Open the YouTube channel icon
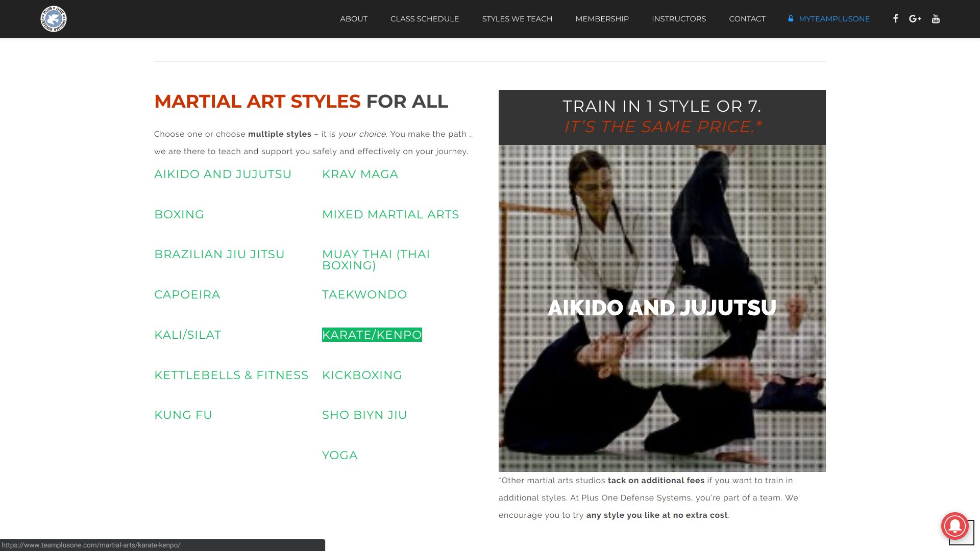The width and height of the screenshot is (980, 551). pyautogui.click(x=936, y=19)
